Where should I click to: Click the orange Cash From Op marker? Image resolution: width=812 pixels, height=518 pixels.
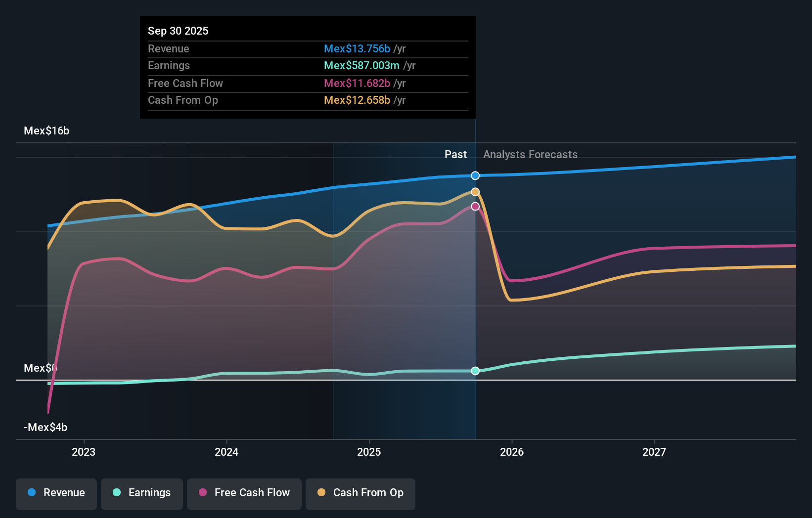(475, 192)
